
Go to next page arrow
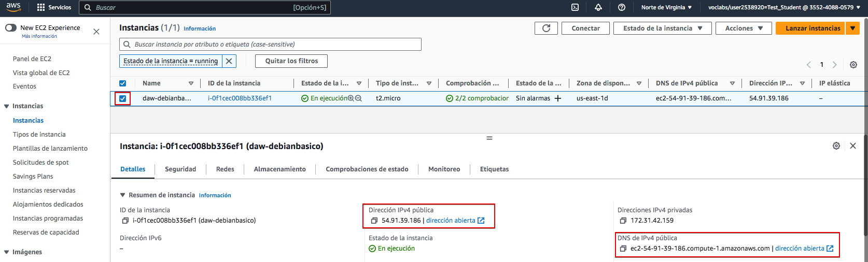click(x=834, y=65)
